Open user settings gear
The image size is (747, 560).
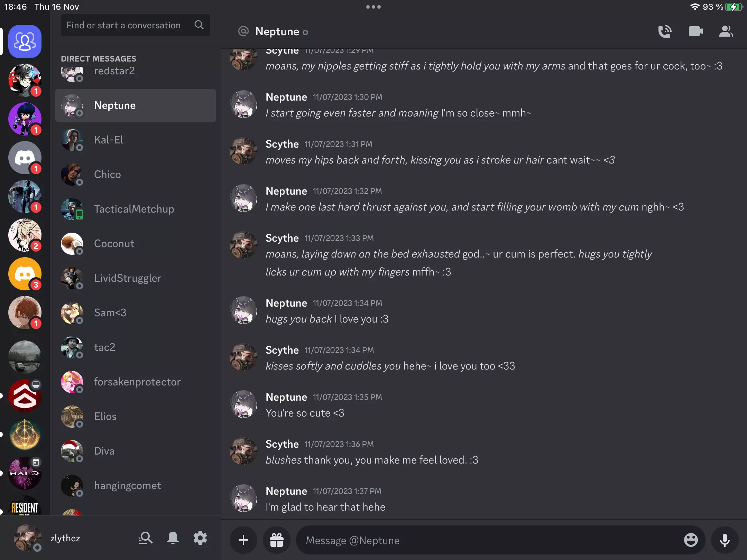coord(200,538)
